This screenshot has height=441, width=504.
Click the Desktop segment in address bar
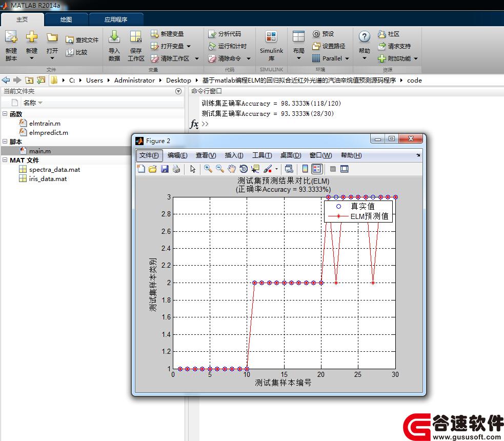pyautogui.click(x=178, y=80)
